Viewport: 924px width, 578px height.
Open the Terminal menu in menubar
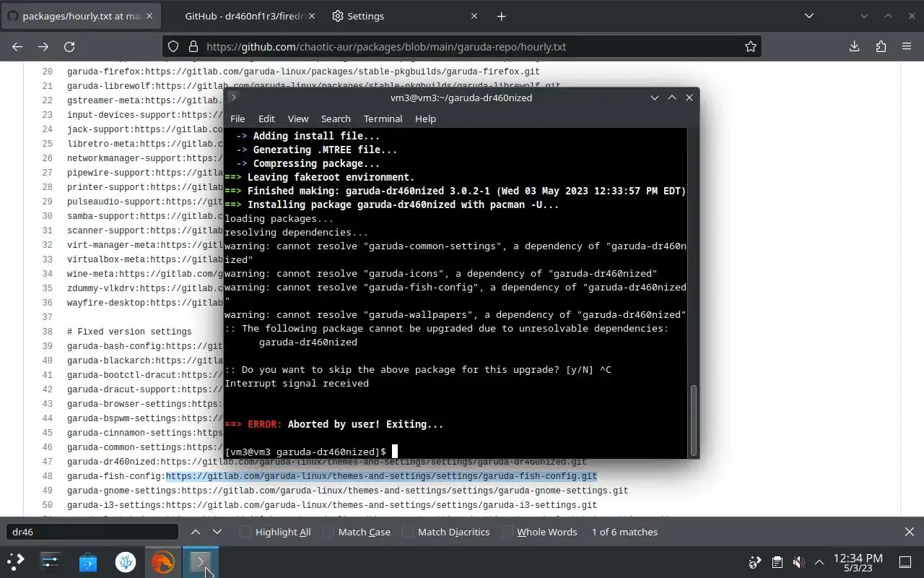click(x=383, y=118)
